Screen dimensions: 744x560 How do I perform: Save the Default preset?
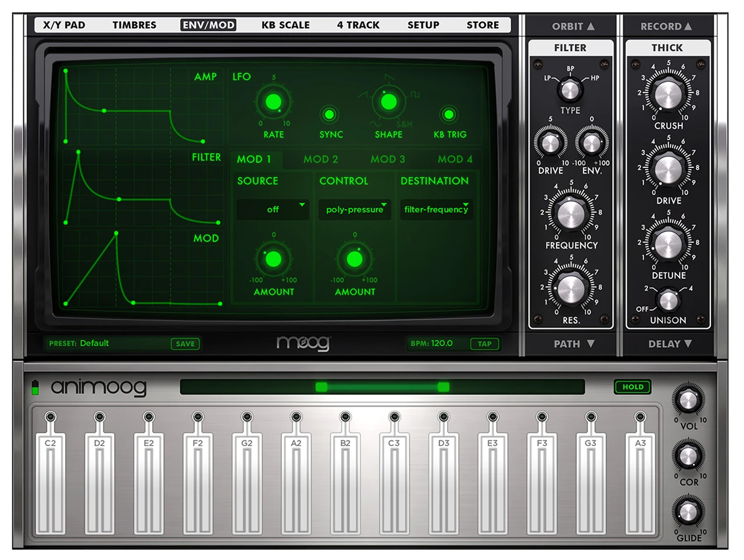tap(185, 344)
